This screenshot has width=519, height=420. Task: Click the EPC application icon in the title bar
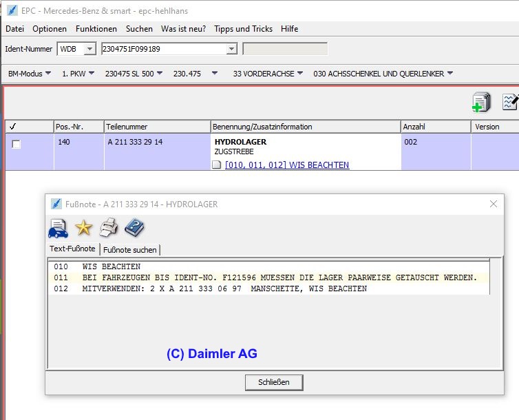[12, 10]
